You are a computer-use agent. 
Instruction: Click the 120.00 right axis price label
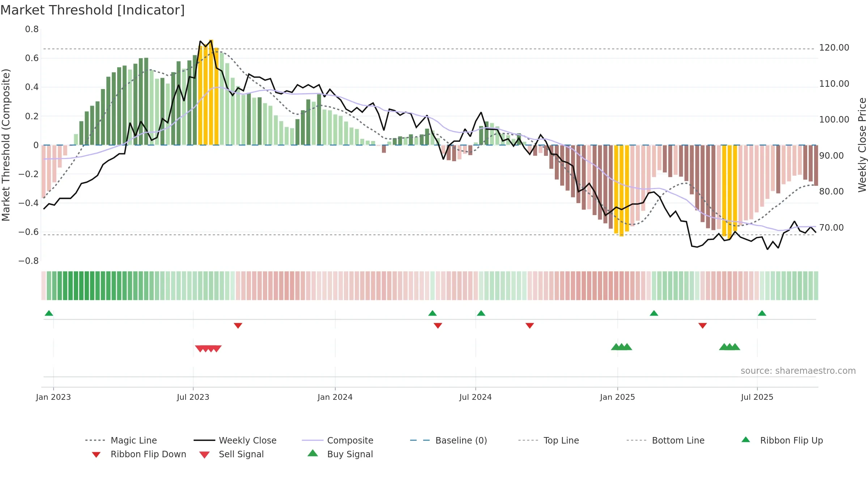click(834, 48)
